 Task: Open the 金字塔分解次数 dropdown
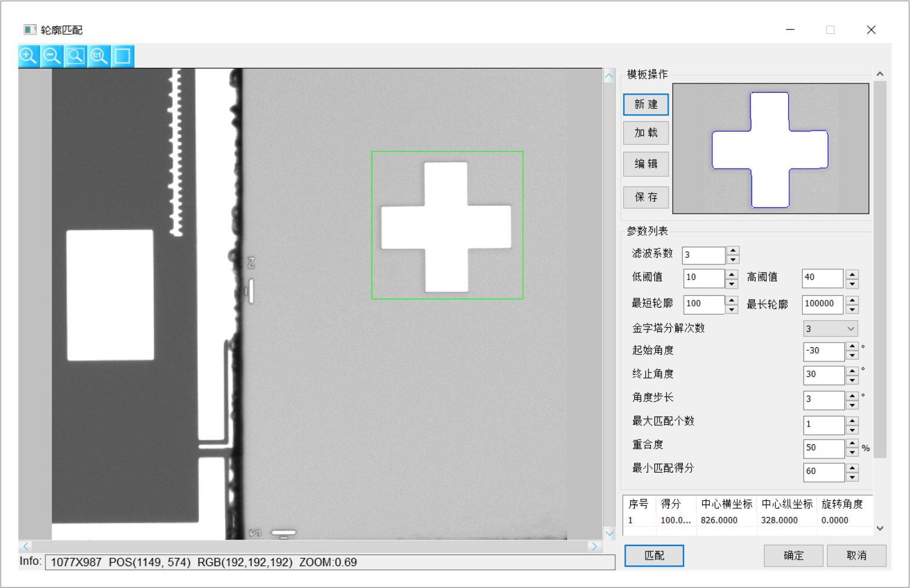[830, 329]
